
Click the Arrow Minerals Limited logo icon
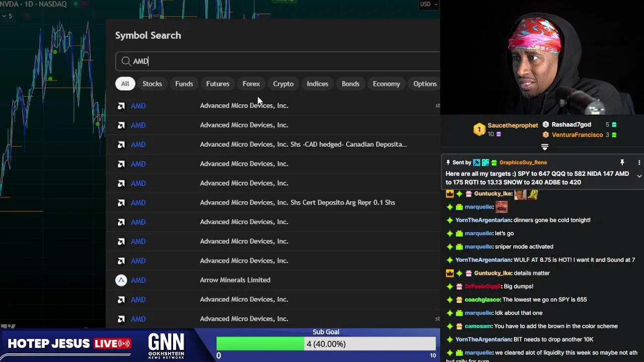121,280
